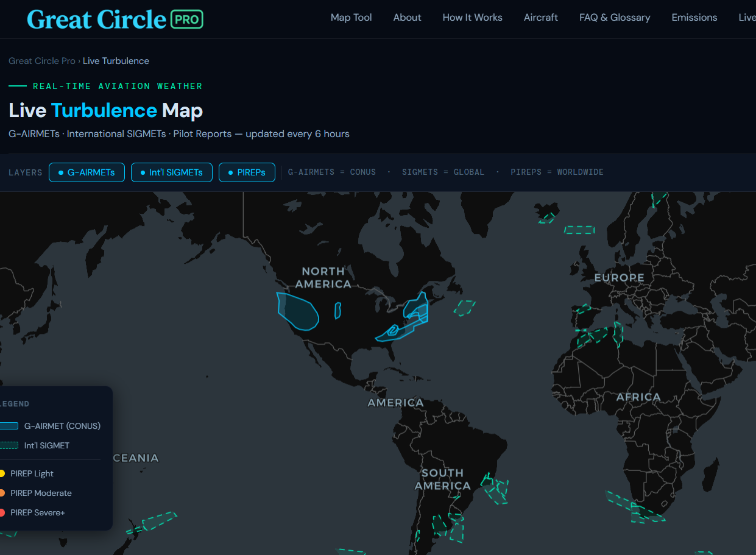The width and height of the screenshot is (756, 555).
Task: Click the orange PIREP Moderate dot
Action: click(x=3, y=493)
